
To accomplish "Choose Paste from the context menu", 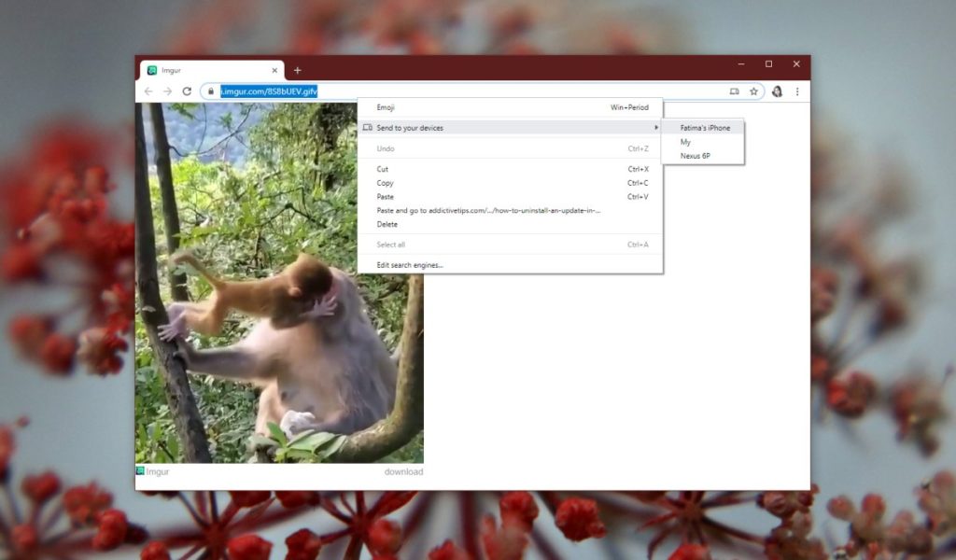I will coord(386,197).
